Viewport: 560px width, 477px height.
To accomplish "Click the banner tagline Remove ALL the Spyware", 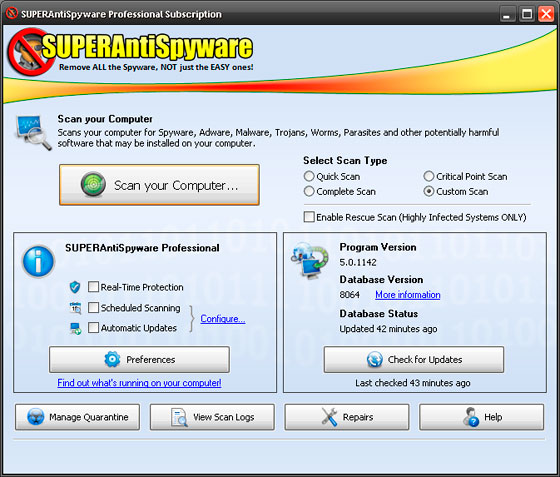I will pos(156,67).
